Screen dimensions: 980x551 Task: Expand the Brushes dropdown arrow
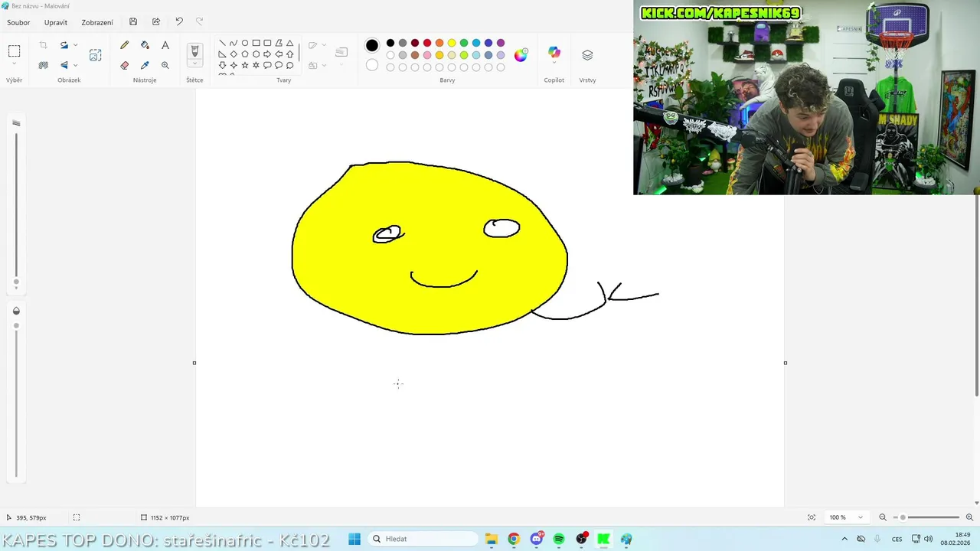click(194, 64)
